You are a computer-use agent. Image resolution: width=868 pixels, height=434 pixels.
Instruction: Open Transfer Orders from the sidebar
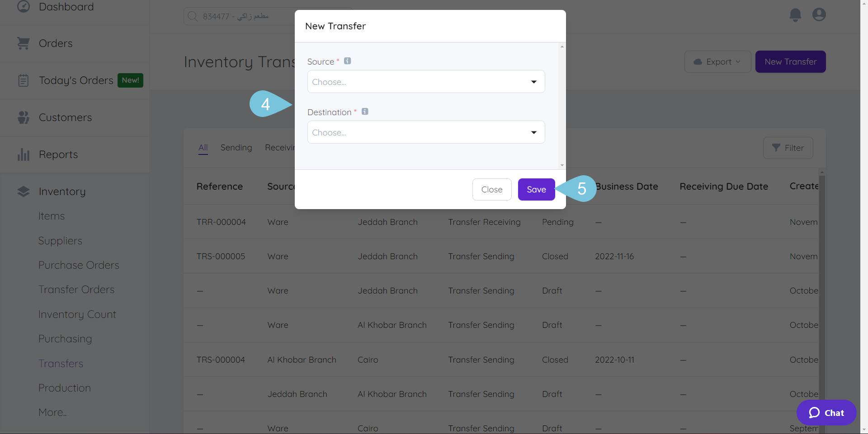76,289
